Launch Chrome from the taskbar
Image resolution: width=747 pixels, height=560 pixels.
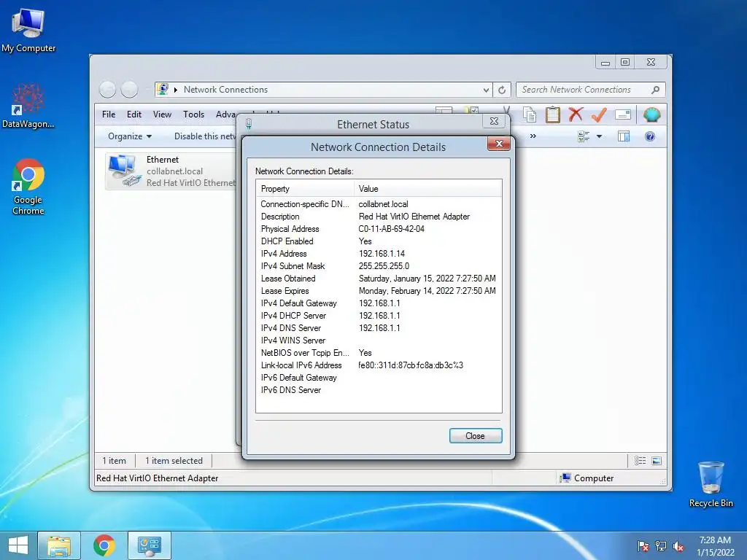[104, 545]
